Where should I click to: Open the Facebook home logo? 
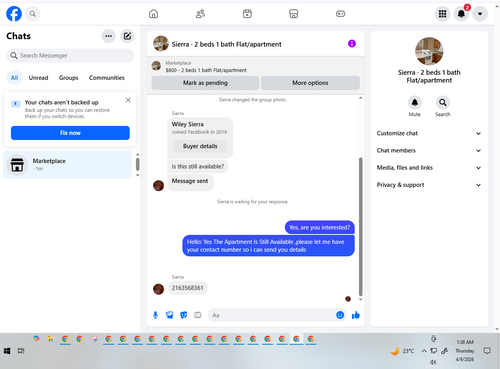(14, 14)
